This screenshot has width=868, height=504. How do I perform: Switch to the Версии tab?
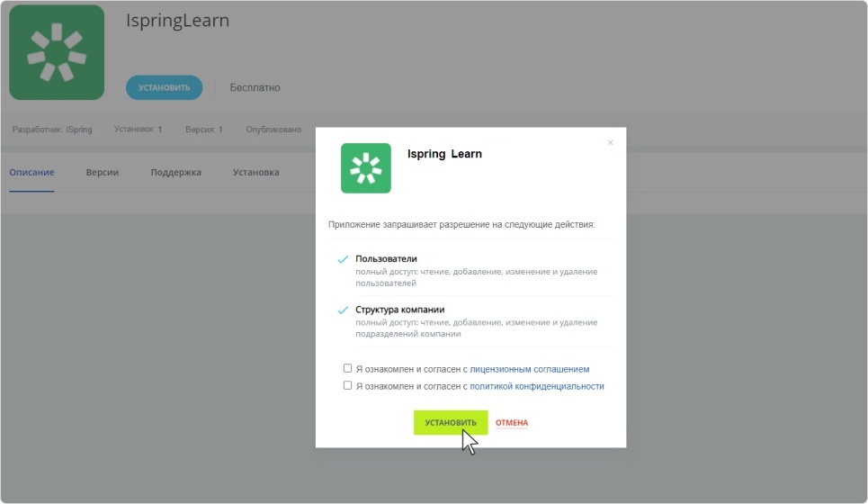(x=103, y=172)
